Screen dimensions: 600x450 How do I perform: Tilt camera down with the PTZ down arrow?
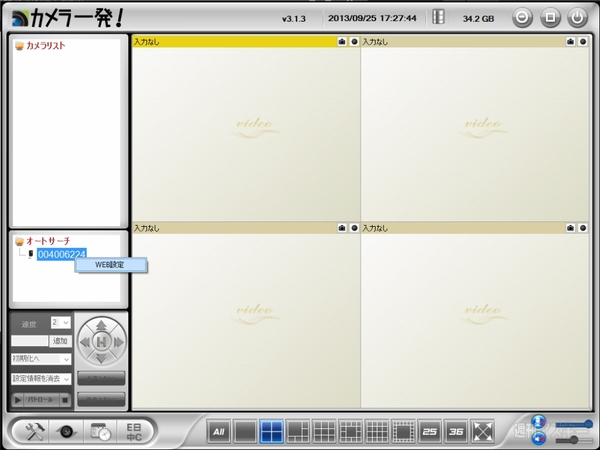tap(101, 358)
